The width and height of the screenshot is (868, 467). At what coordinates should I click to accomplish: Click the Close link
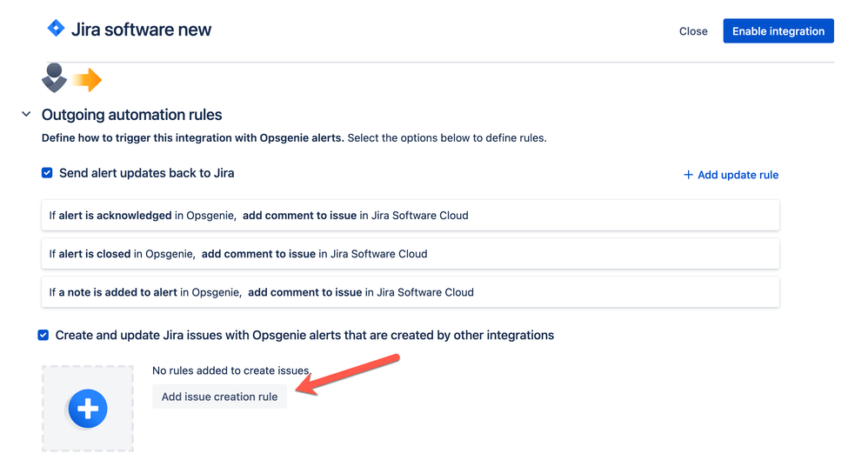(693, 31)
